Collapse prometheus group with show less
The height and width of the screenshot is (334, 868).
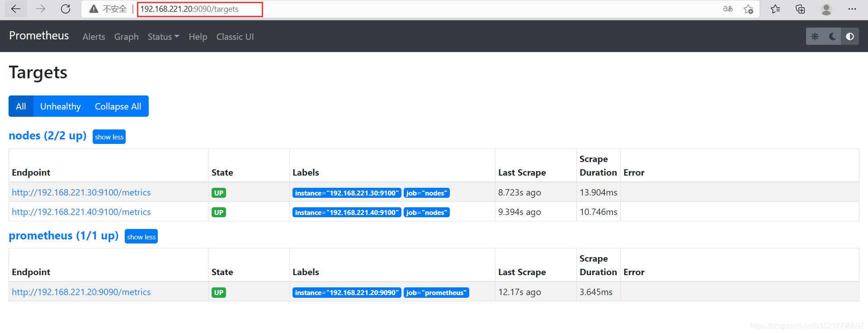[x=141, y=237]
